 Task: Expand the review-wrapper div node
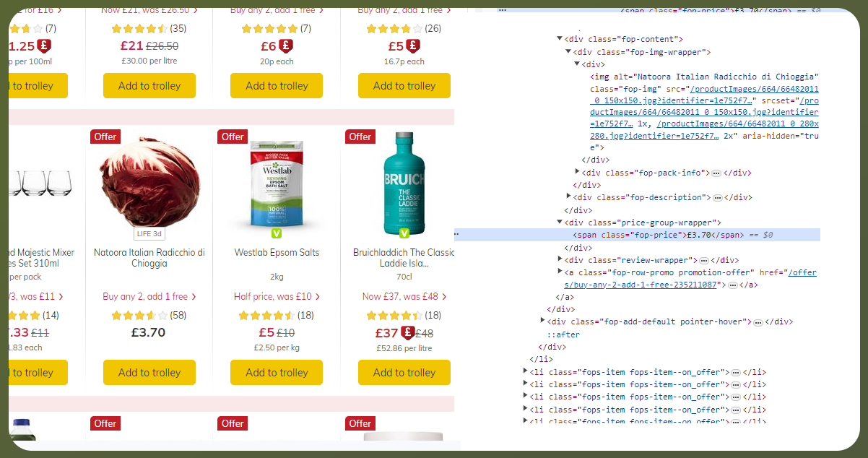click(560, 260)
